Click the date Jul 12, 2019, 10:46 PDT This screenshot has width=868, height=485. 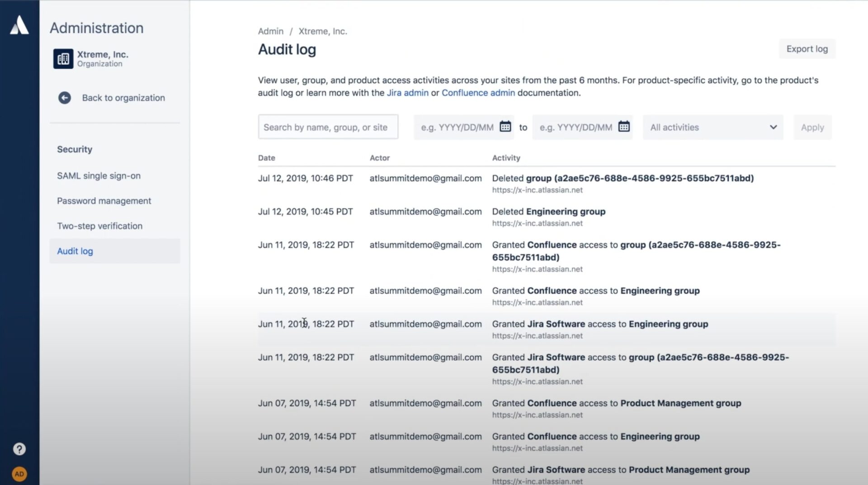point(306,178)
